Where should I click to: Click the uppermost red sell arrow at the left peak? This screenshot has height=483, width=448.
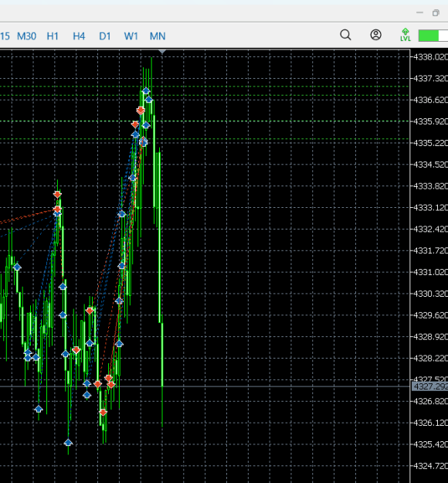[x=57, y=195]
